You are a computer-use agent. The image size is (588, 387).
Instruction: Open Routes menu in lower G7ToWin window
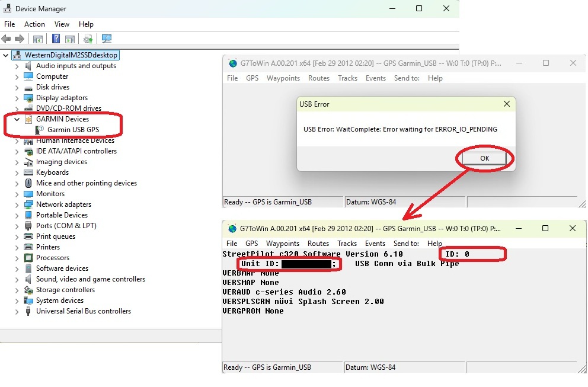[318, 244]
